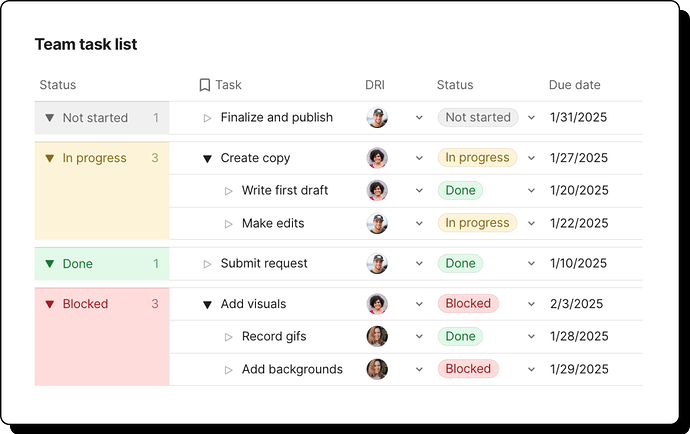This screenshot has height=434, width=690.
Task: Click the DRI avatar for Add backgrounds
Action: 377,369
